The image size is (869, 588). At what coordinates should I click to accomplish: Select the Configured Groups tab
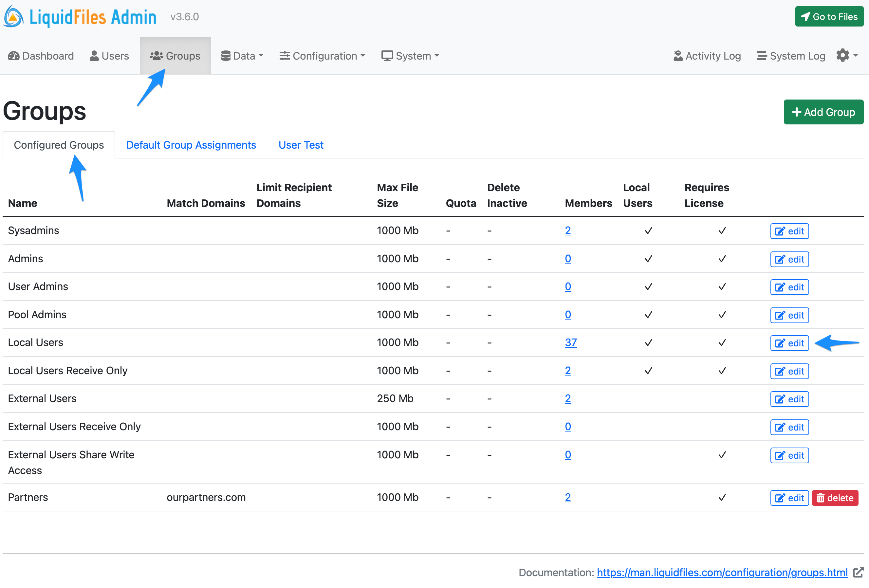[59, 145]
